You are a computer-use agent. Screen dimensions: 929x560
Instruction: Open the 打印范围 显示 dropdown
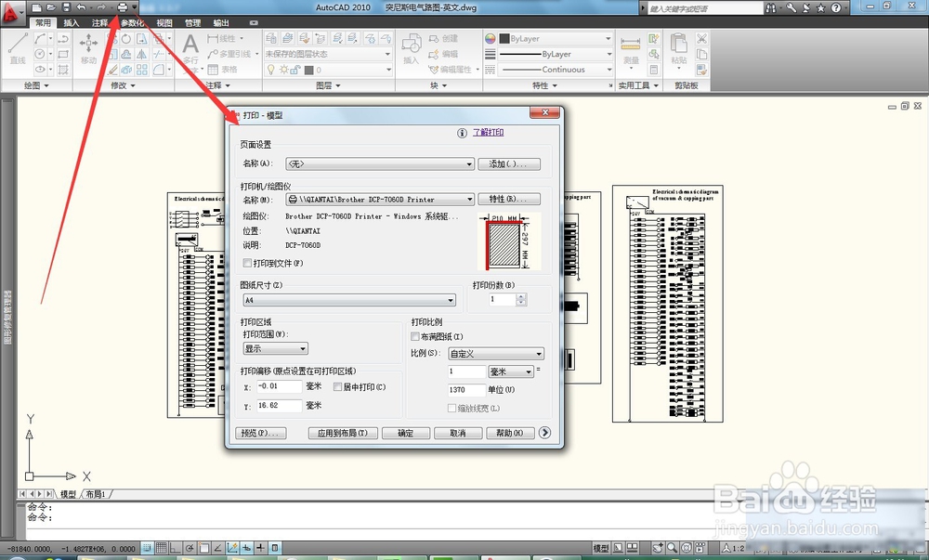[276, 348]
